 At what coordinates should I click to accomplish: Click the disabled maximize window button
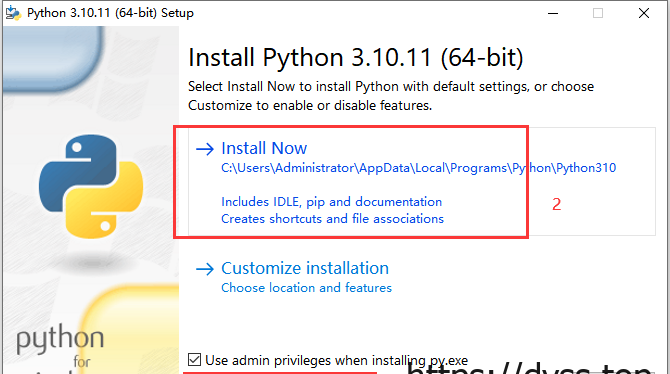[x=598, y=13]
